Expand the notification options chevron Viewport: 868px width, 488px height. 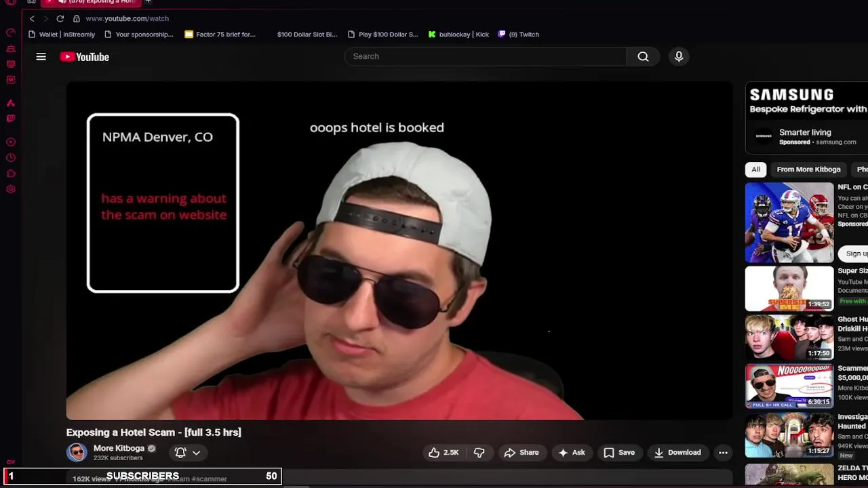(197, 453)
